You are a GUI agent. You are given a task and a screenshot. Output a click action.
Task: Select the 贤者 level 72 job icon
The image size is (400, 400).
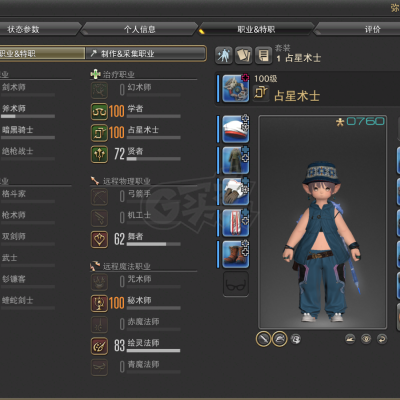click(99, 154)
